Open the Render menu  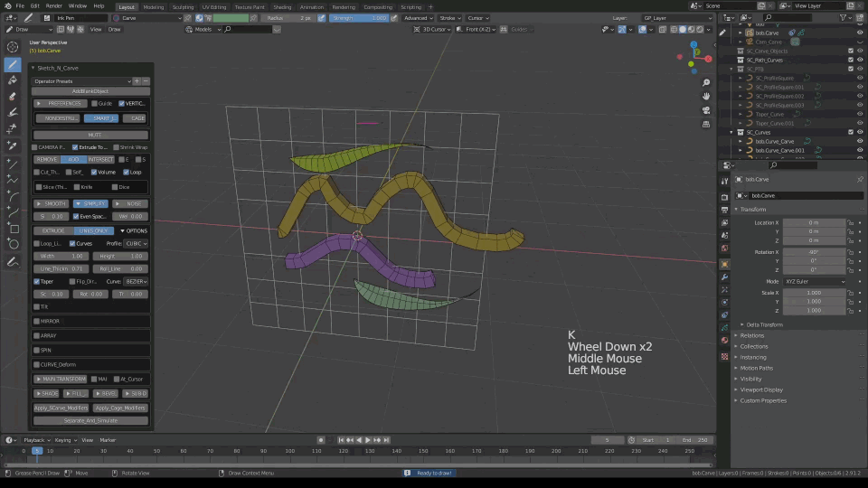(55, 6)
